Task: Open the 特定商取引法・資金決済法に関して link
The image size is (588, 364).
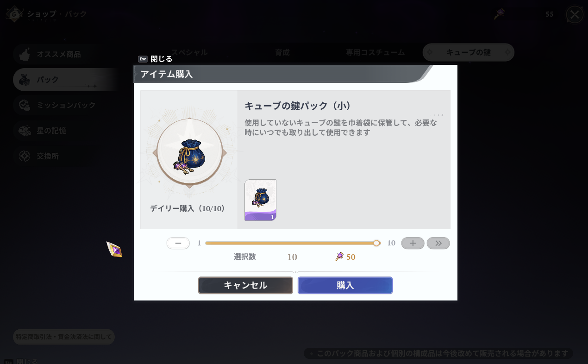Action: [x=64, y=337]
